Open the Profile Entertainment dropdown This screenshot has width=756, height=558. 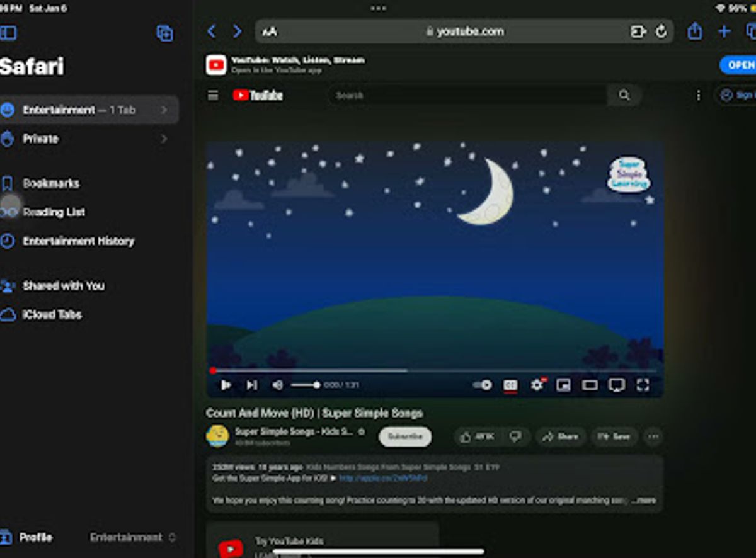(133, 537)
